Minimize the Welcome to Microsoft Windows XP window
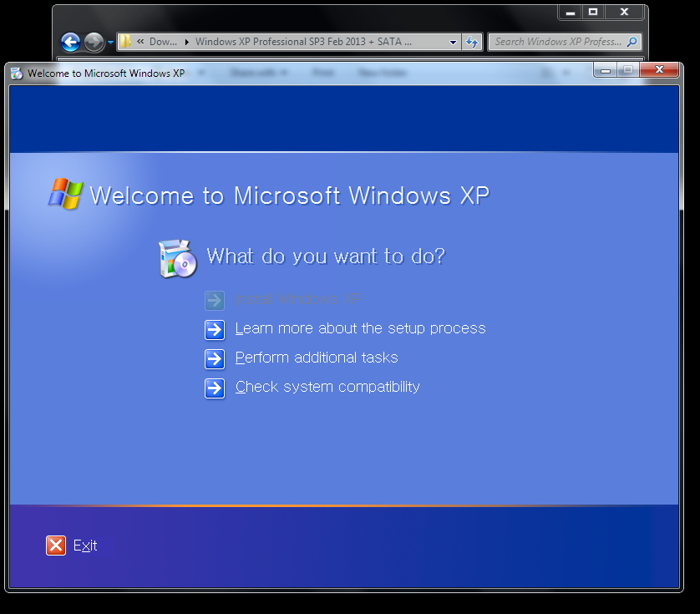 coord(606,70)
